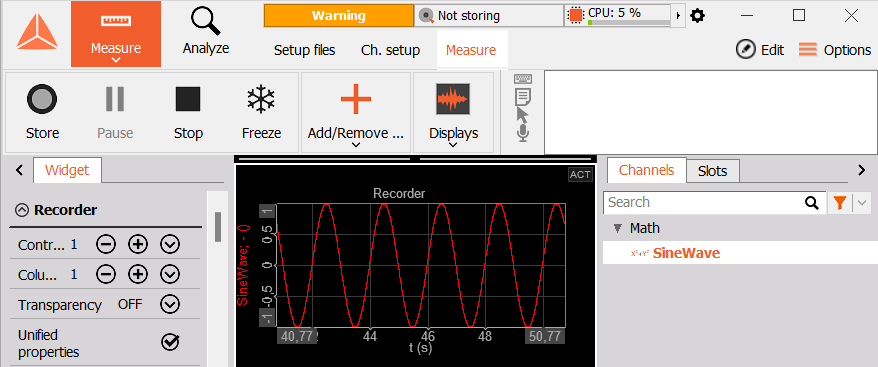Click the channel Search input field
The height and width of the screenshot is (367, 878).
(x=704, y=202)
